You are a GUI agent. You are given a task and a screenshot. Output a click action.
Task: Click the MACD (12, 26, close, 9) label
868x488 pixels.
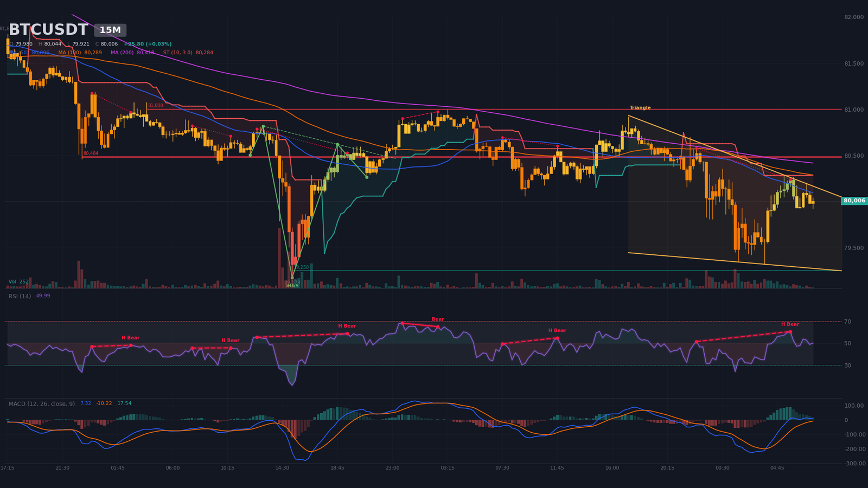tap(42, 403)
